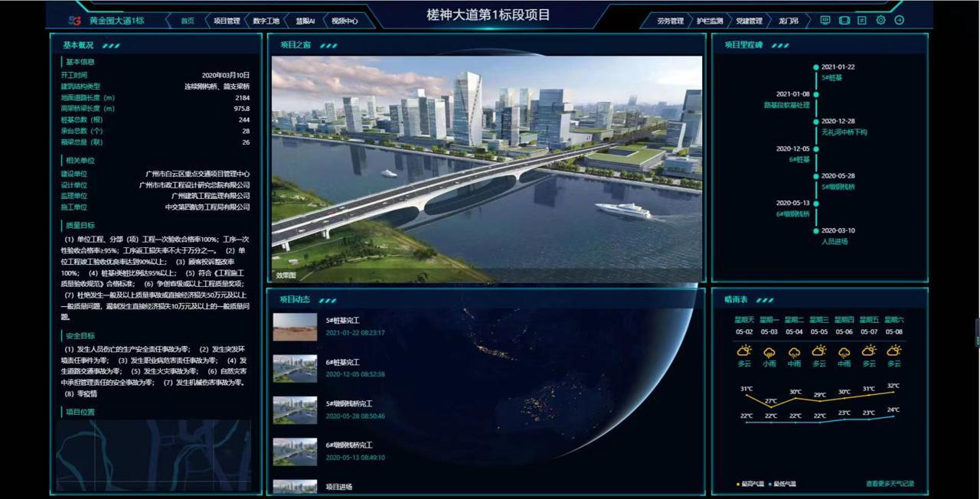Screen dimensions: 980x499
Task: Click the bridge rendering image
Action: 487,169
